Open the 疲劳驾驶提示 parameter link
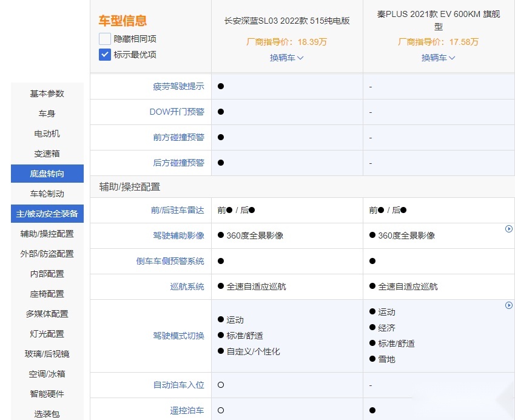This screenshot has height=420, width=515. tap(178, 86)
